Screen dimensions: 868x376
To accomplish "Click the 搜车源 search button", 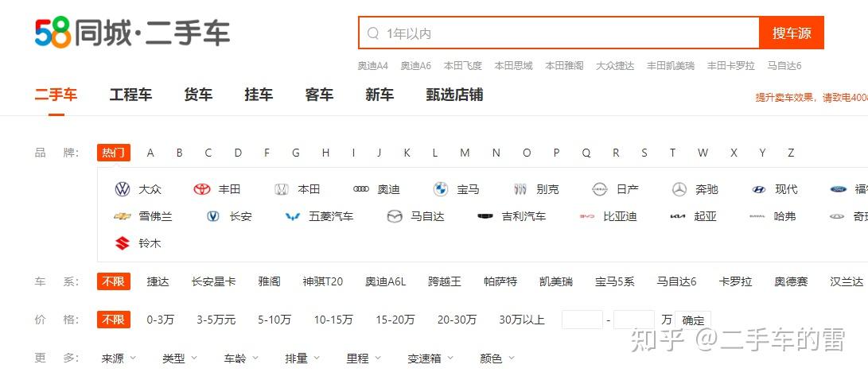I will pos(792,33).
